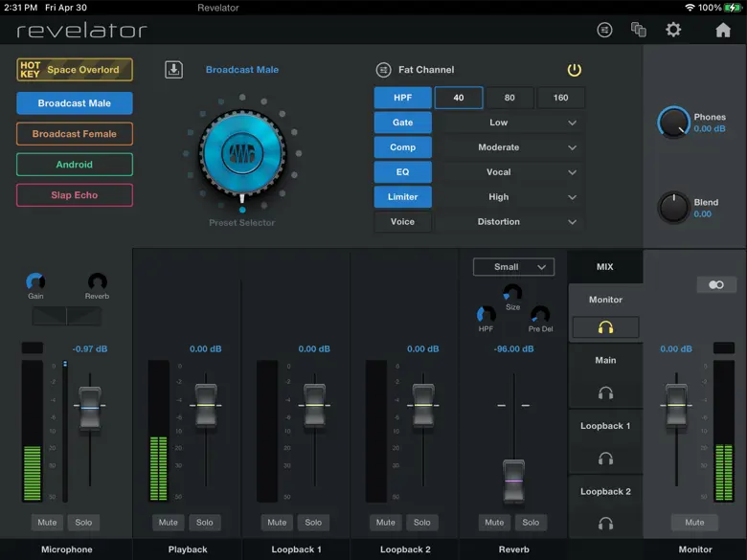The width and height of the screenshot is (747, 560).
Task: Open the settings gear icon
Action: click(x=673, y=30)
